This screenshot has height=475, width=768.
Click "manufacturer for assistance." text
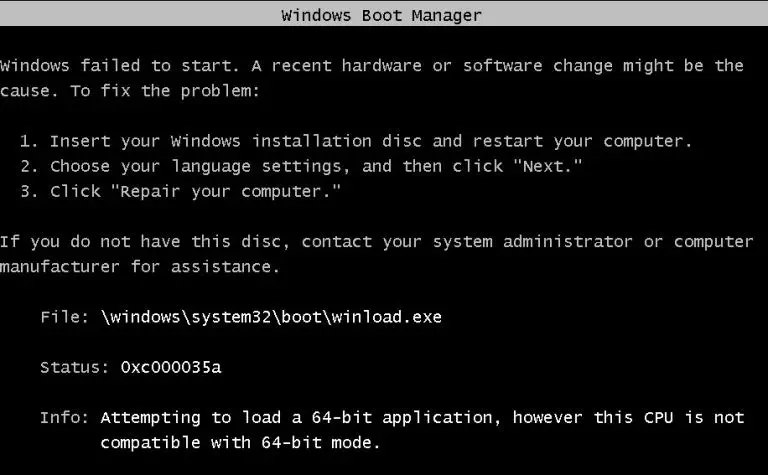140,267
